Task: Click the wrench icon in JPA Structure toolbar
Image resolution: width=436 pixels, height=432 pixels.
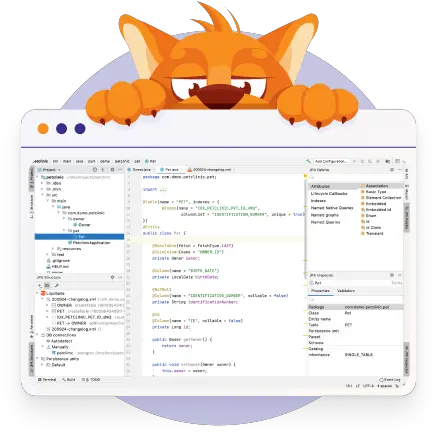Action: (x=57, y=286)
